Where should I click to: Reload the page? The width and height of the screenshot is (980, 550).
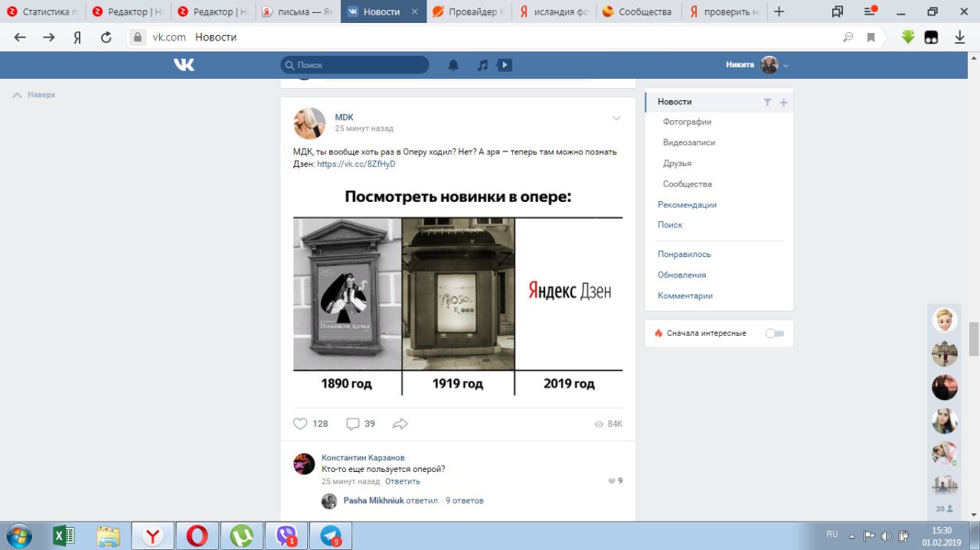pos(106,37)
